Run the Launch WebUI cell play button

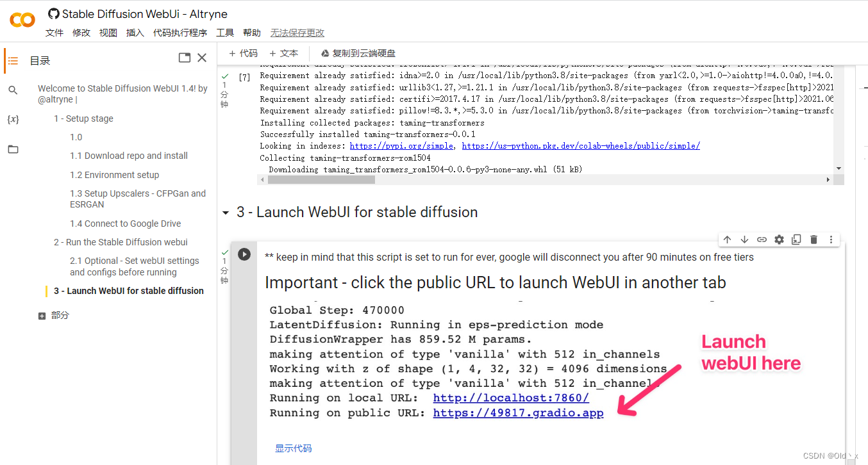point(244,254)
